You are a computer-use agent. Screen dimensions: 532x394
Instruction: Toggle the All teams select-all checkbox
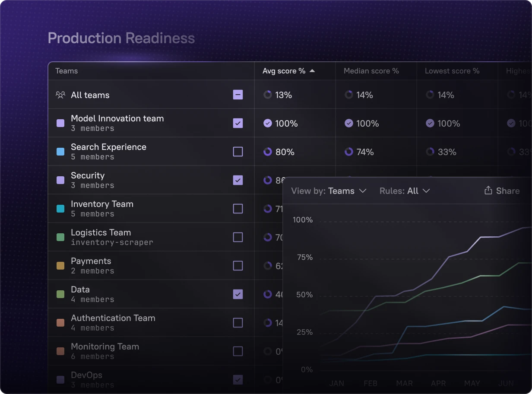[x=238, y=95]
